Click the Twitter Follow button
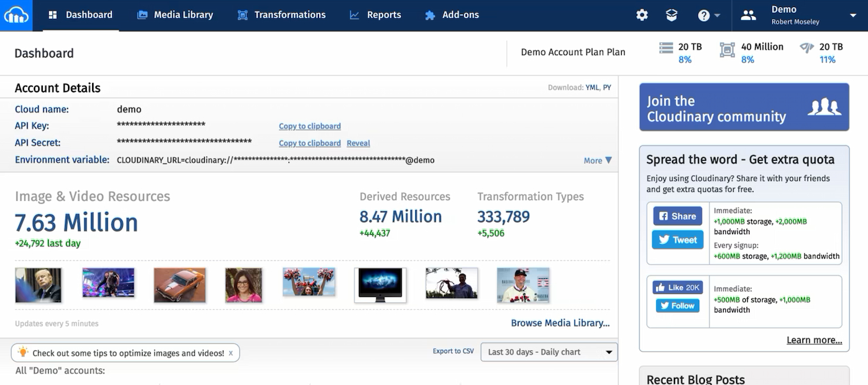The width and height of the screenshot is (868, 385). tap(677, 306)
